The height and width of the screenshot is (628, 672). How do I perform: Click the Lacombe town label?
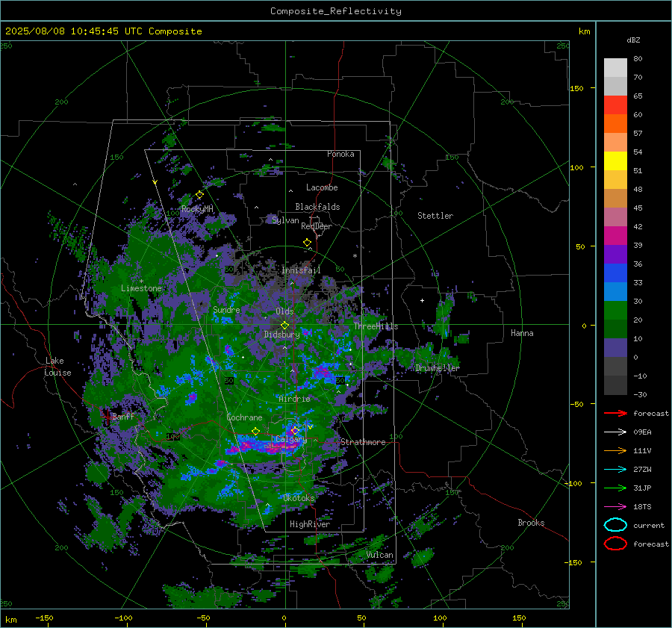coord(322,187)
